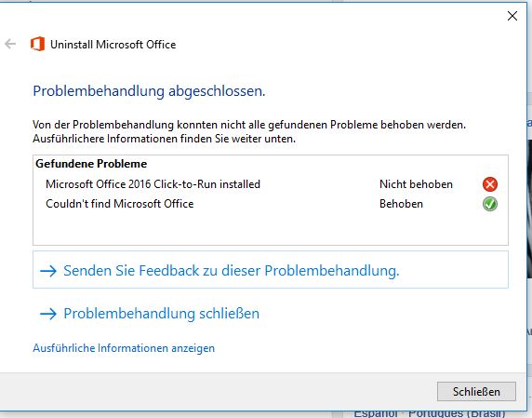Click the Behoben status text
The width and height of the screenshot is (532, 418).
click(x=401, y=204)
